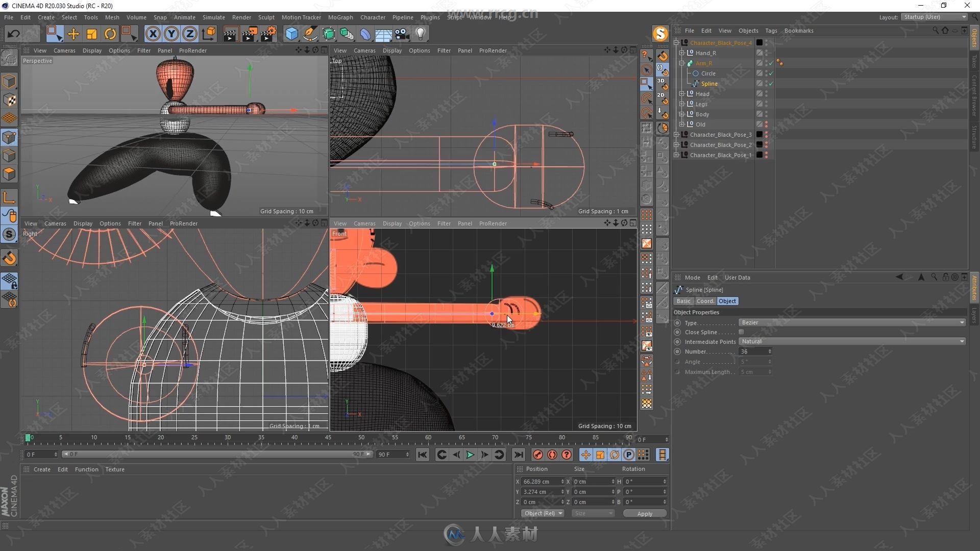The width and height of the screenshot is (980, 551).
Task: Click the Position X input field
Action: click(x=541, y=482)
